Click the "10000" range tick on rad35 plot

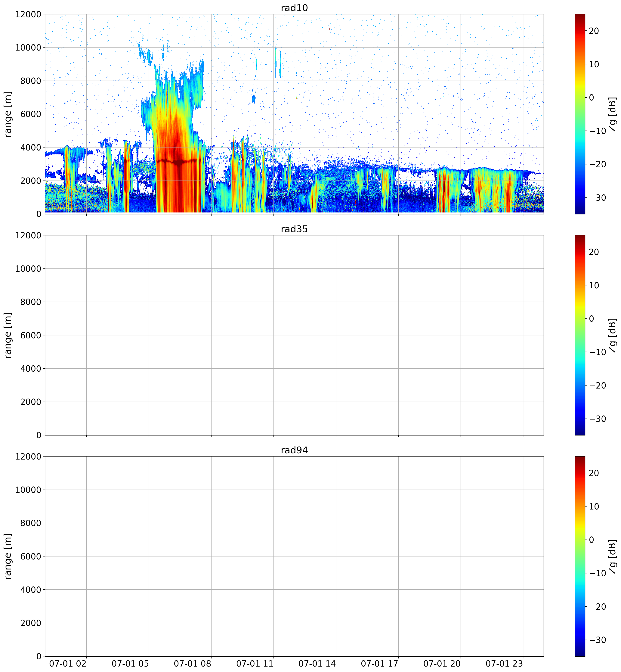[28, 269]
